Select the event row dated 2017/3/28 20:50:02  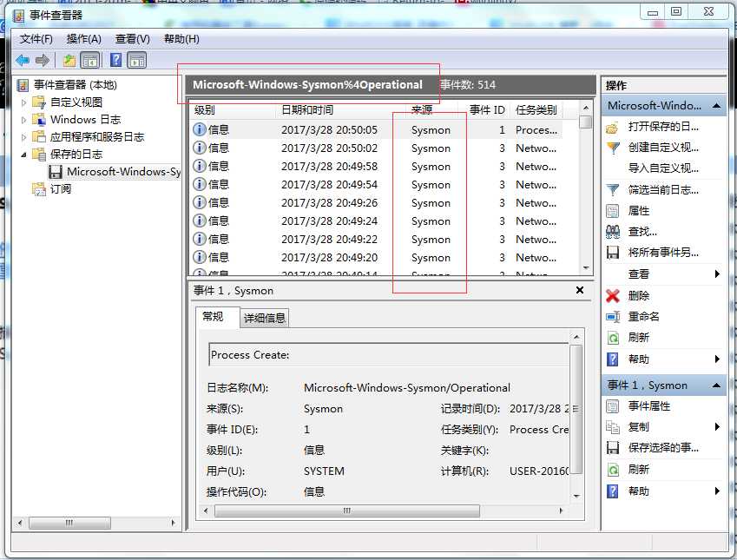376,148
